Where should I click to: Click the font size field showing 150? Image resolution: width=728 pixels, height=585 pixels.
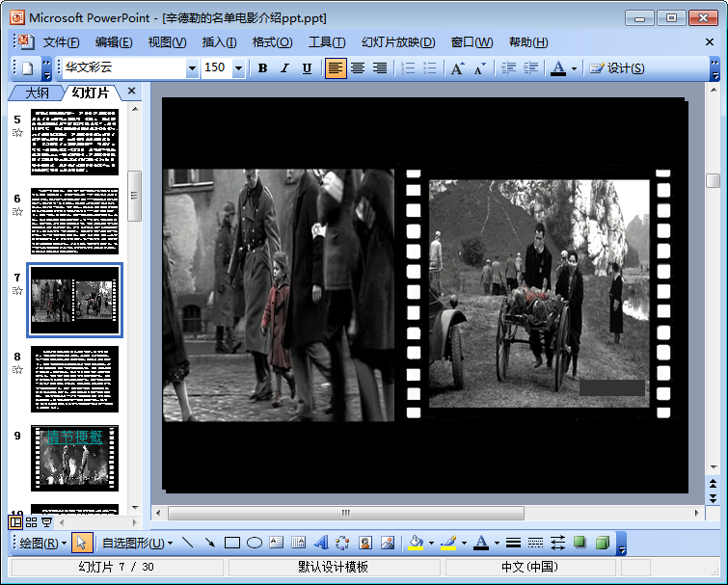click(216, 68)
